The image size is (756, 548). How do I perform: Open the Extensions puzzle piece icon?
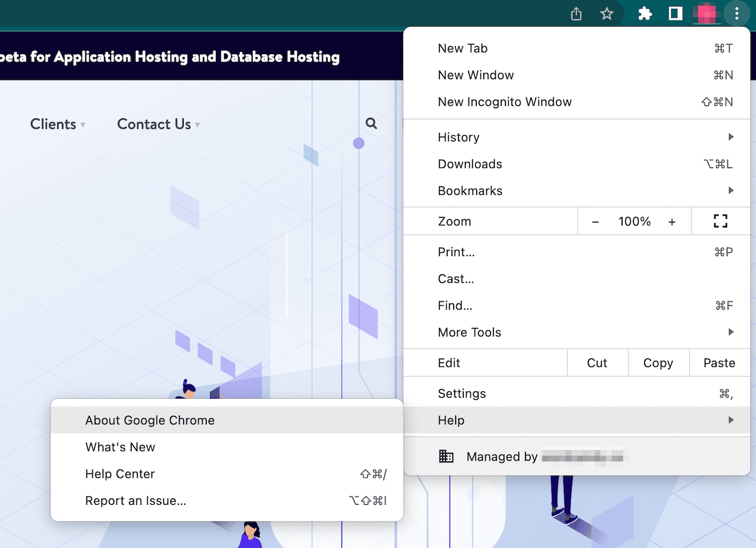(x=645, y=14)
